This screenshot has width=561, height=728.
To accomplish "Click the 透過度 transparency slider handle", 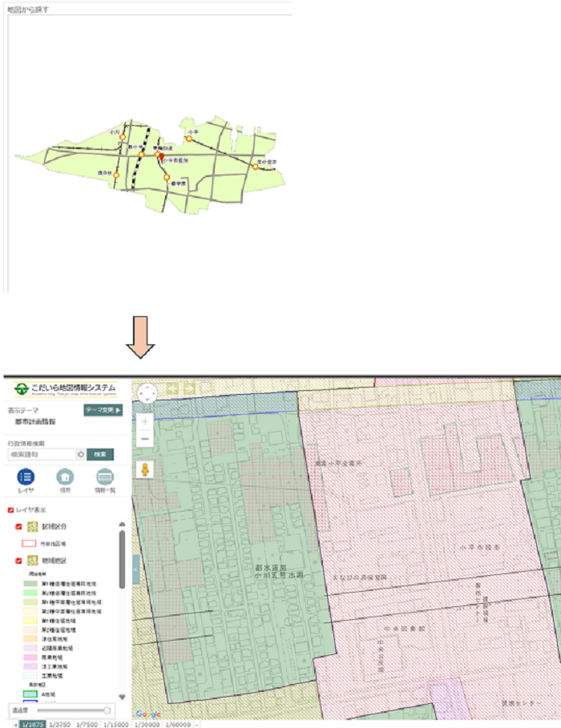I will click(107, 710).
